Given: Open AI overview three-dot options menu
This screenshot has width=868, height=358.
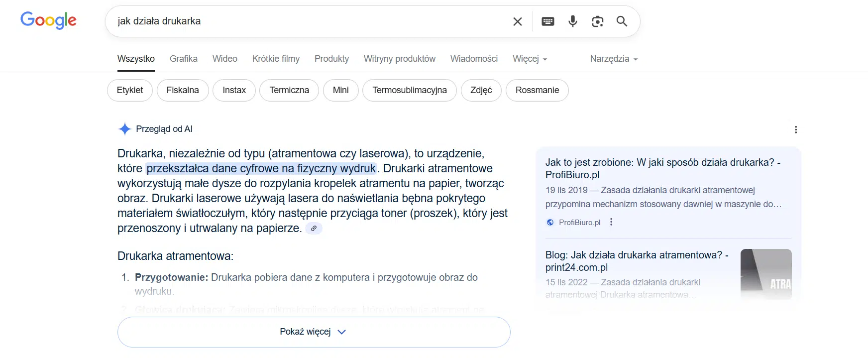Looking at the screenshot, I should click(x=795, y=129).
